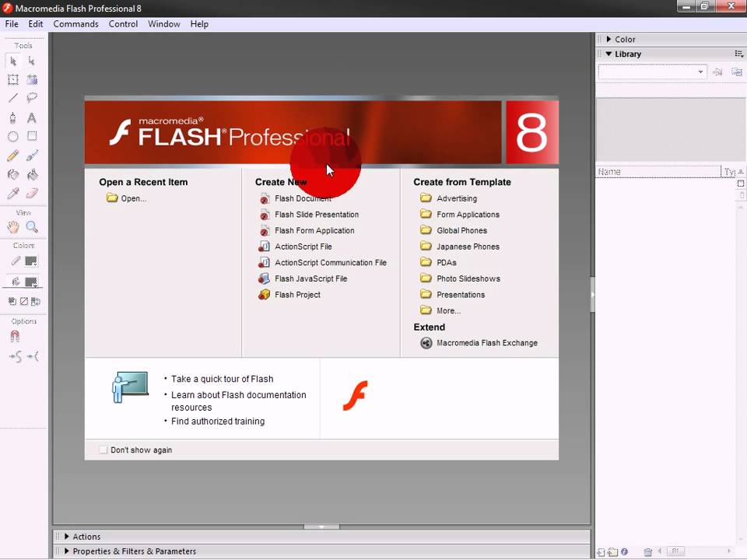Select the Oval tool
This screenshot has width=747, height=560.
click(13, 137)
